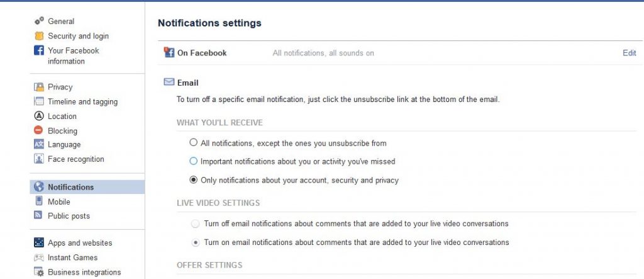Click the General settings gears icon

[x=39, y=21]
